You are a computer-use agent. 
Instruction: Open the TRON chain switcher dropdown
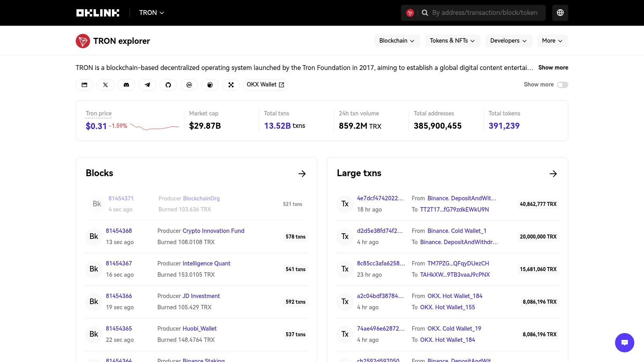point(151,12)
